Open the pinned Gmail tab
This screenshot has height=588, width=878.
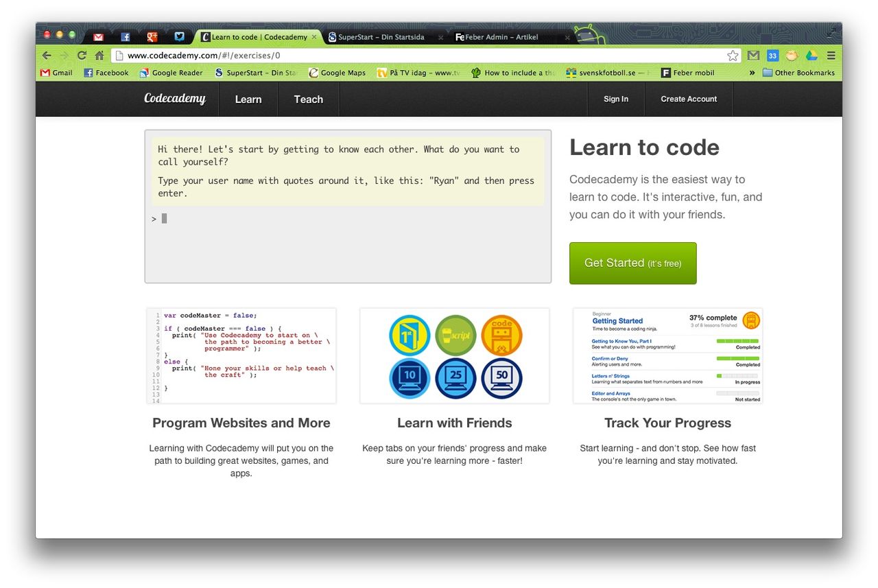coord(98,37)
